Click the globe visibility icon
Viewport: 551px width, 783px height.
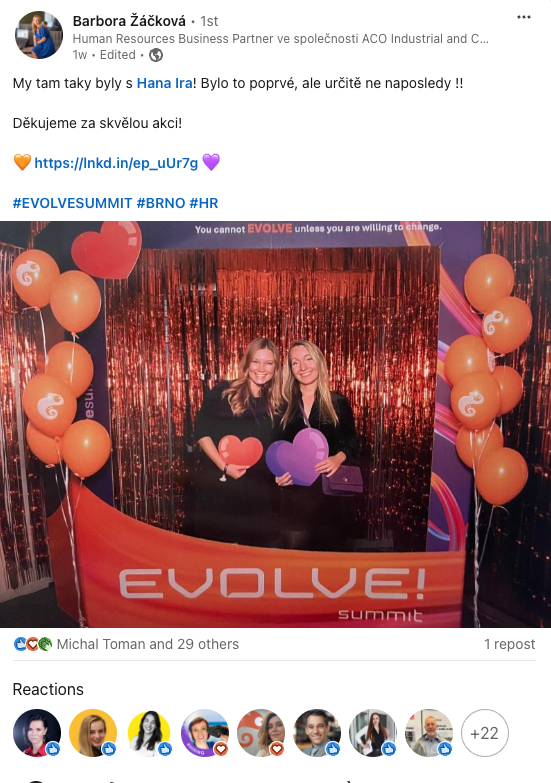tap(156, 55)
